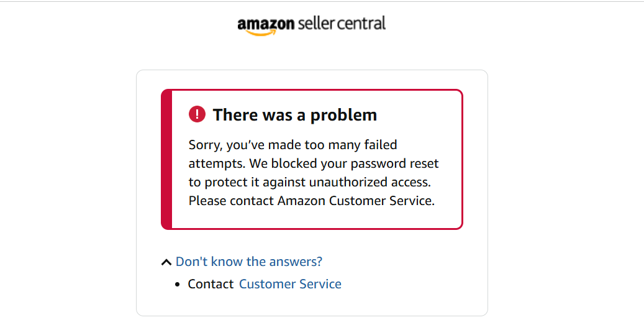This screenshot has height=325, width=644.
Task: Open the Customer Service link
Action: pyautogui.click(x=290, y=284)
